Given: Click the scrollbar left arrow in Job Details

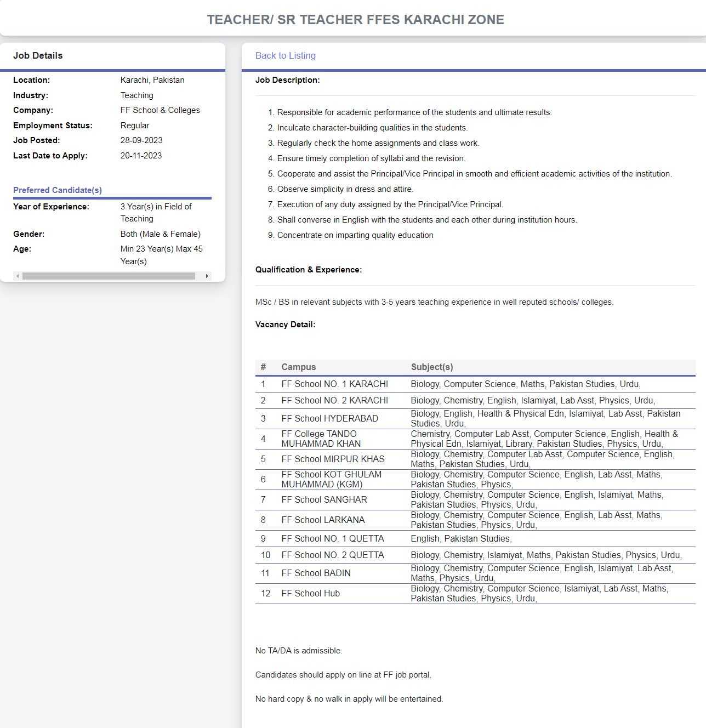Looking at the screenshot, I should pos(18,276).
